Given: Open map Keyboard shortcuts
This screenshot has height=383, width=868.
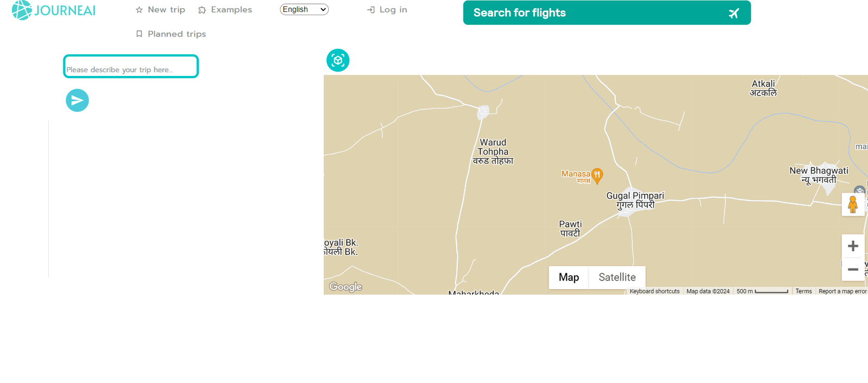Looking at the screenshot, I should (654, 291).
